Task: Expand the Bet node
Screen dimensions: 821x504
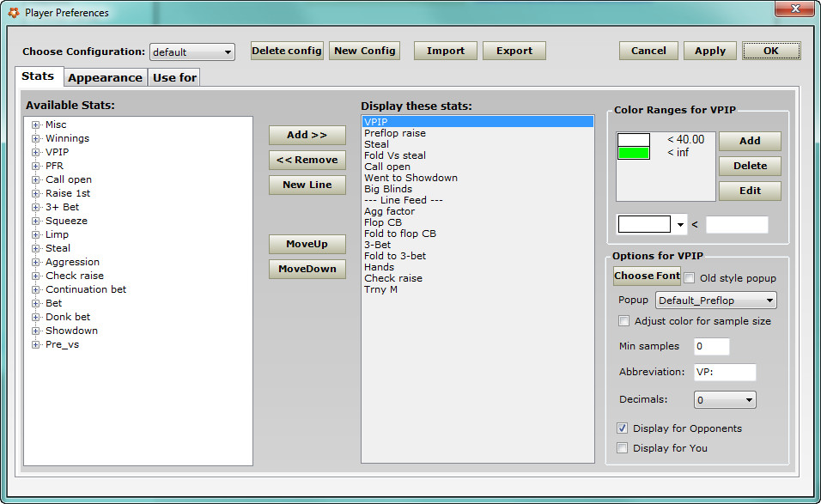Action: click(35, 303)
